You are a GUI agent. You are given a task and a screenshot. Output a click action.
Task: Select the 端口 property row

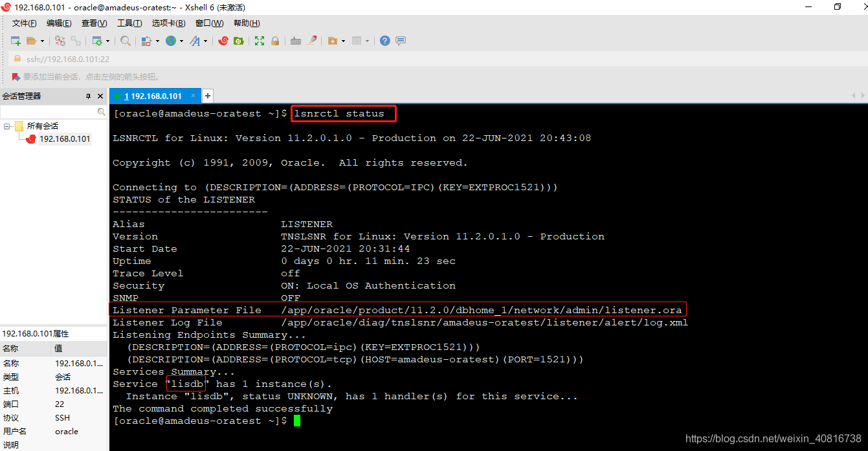tap(54, 404)
